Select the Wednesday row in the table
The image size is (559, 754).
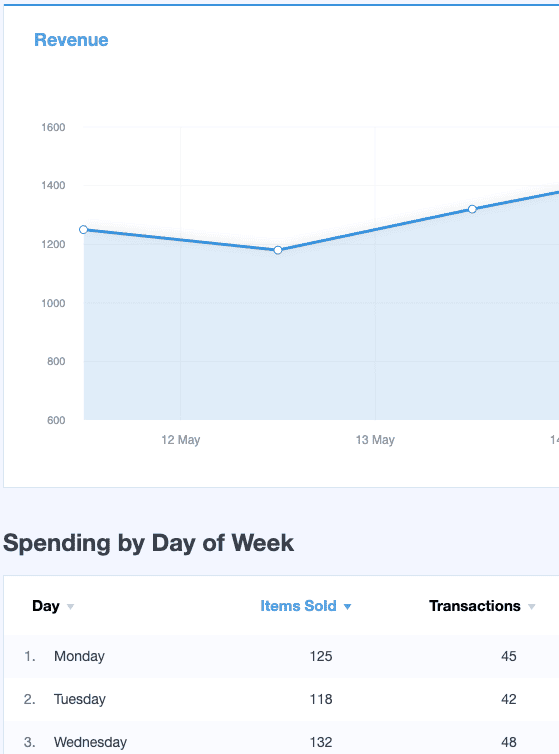click(x=281, y=738)
